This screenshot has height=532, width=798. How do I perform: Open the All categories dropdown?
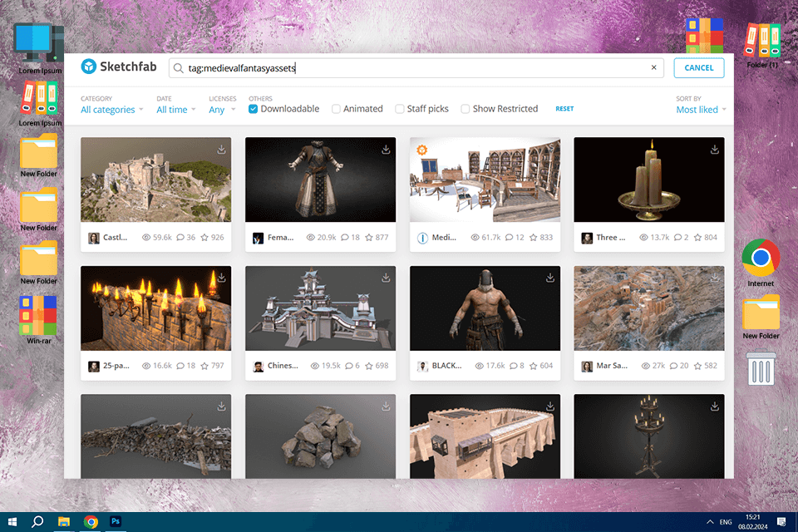112,110
